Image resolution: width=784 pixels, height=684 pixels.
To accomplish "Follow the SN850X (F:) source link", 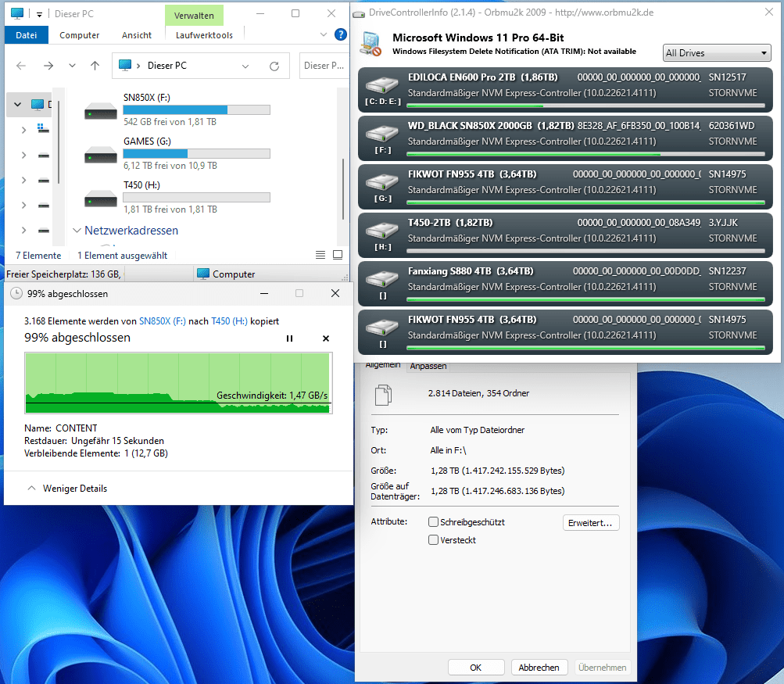I will coord(163,321).
